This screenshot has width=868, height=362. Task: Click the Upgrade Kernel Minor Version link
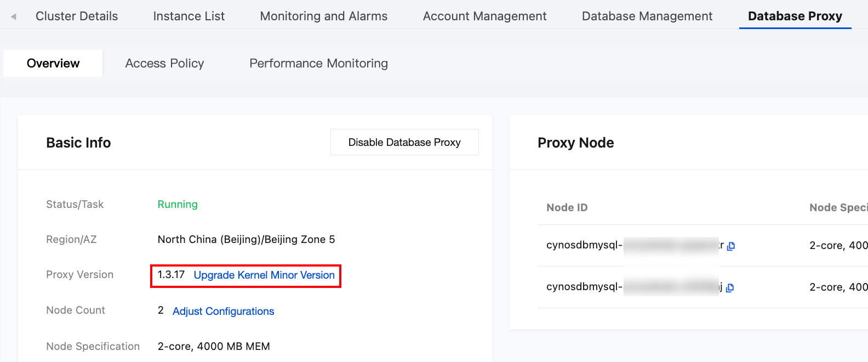pyautogui.click(x=264, y=275)
